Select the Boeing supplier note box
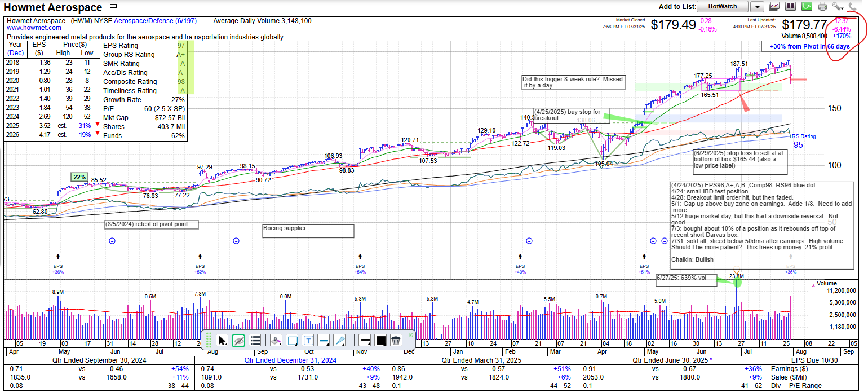The width and height of the screenshot is (868, 392). pyautogui.click(x=308, y=231)
